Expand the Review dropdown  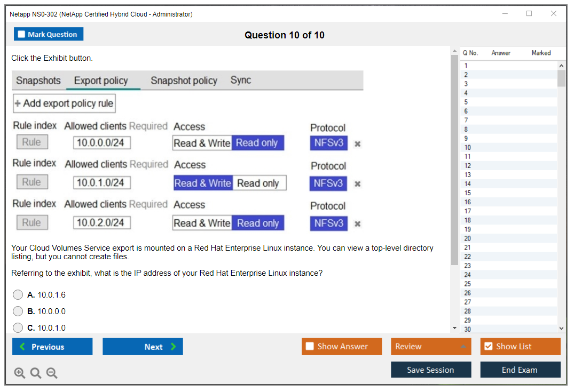[x=463, y=347]
